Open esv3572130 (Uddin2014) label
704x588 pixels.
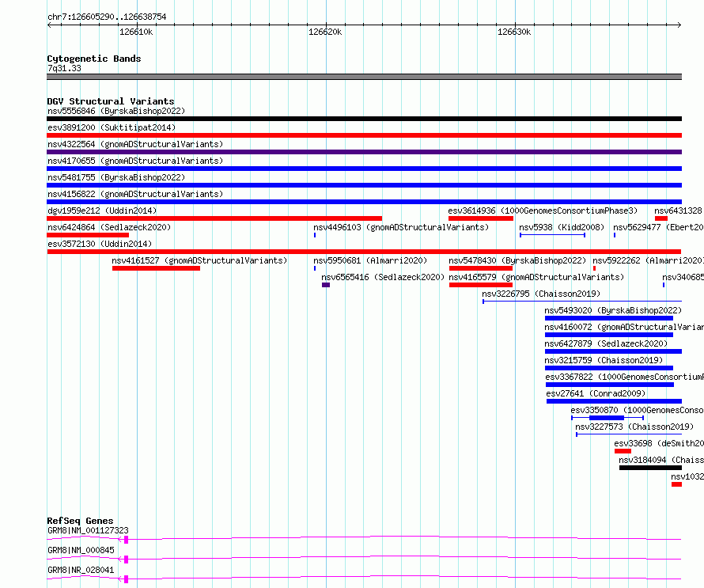click(100, 244)
